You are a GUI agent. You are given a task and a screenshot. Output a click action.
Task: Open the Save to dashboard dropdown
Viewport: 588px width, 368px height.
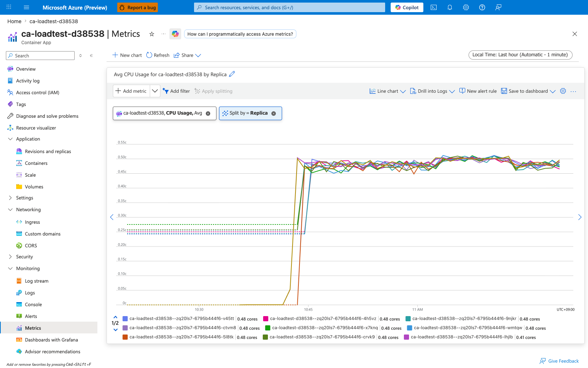click(528, 91)
